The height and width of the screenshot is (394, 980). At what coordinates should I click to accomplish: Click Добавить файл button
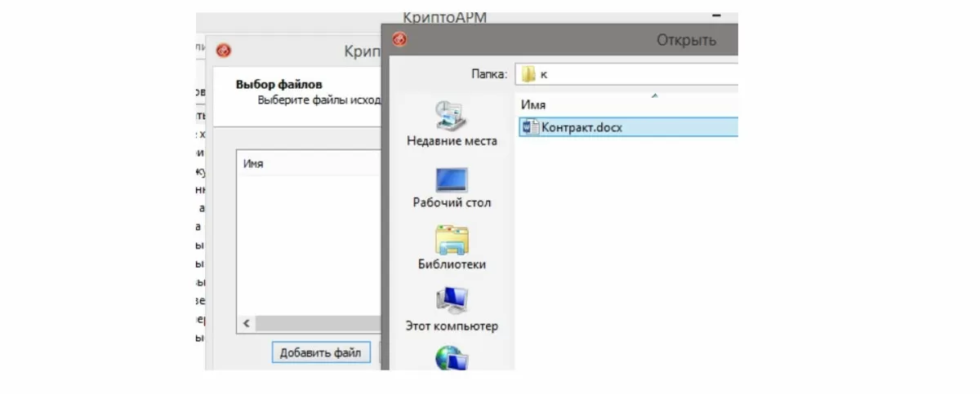click(320, 353)
